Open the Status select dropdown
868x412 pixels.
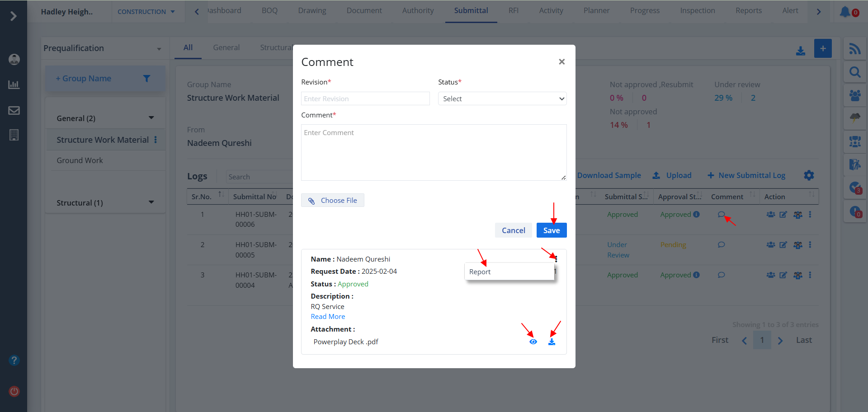(502, 98)
